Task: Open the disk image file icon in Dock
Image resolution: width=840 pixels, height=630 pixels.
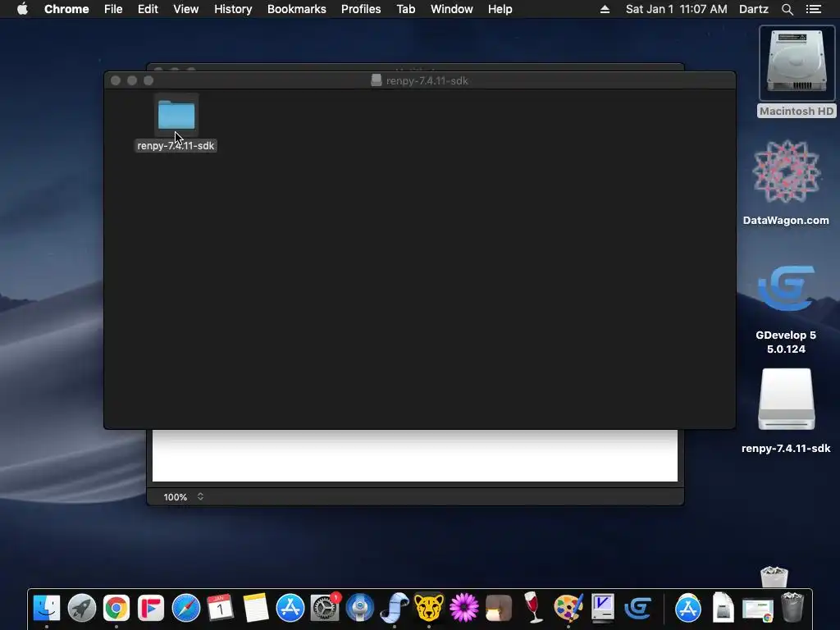Action: click(723, 608)
